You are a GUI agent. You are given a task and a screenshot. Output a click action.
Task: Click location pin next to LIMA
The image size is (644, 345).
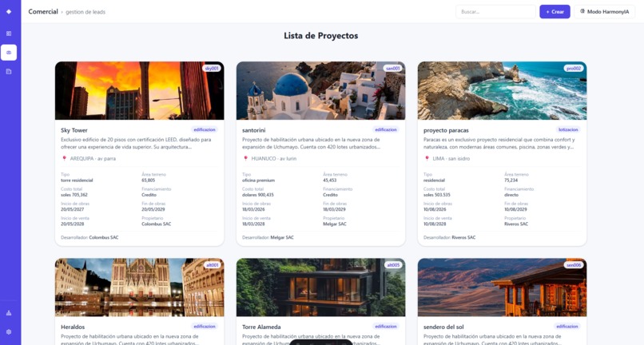[x=427, y=158]
